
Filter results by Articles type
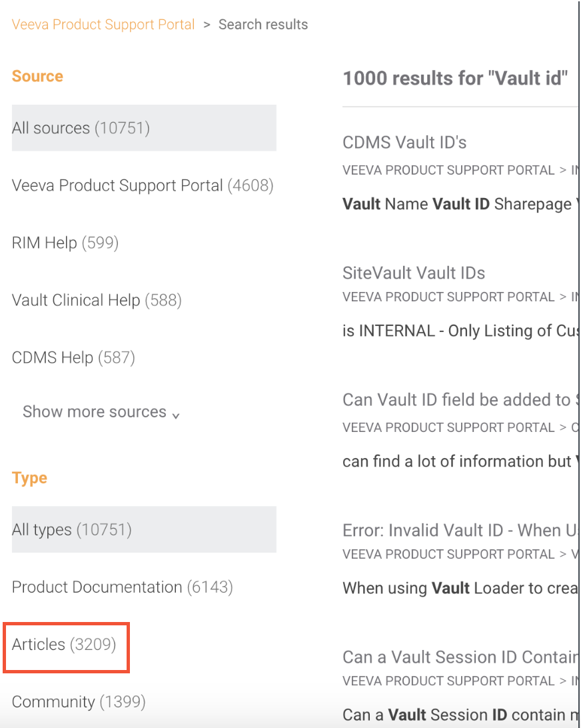(64, 645)
